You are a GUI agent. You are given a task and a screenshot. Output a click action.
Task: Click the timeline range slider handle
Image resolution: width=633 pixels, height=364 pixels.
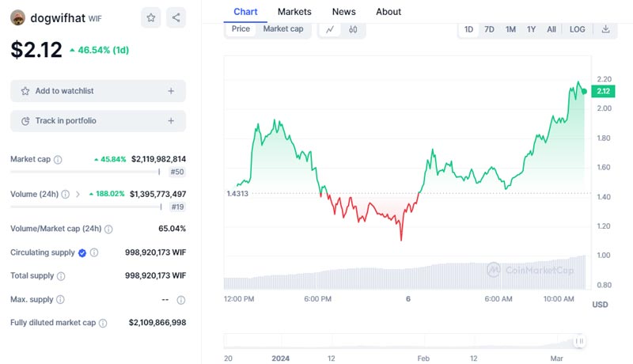click(x=580, y=341)
